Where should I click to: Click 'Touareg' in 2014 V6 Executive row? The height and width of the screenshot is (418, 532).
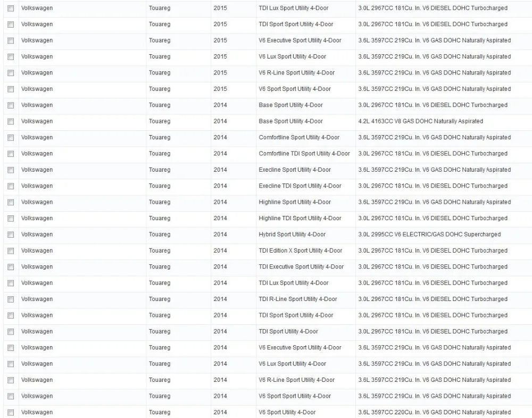pos(160,347)
